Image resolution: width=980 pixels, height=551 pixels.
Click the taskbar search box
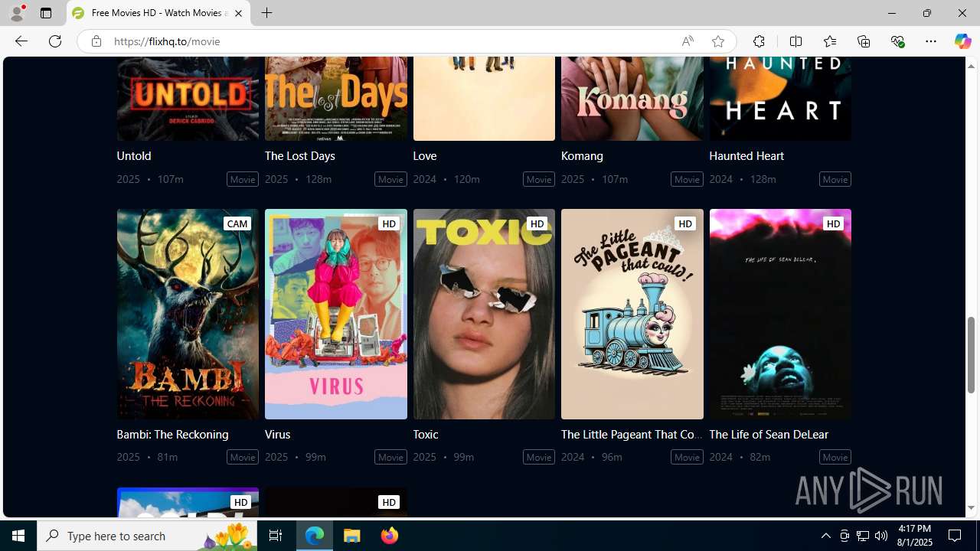(x=147, y=536)
